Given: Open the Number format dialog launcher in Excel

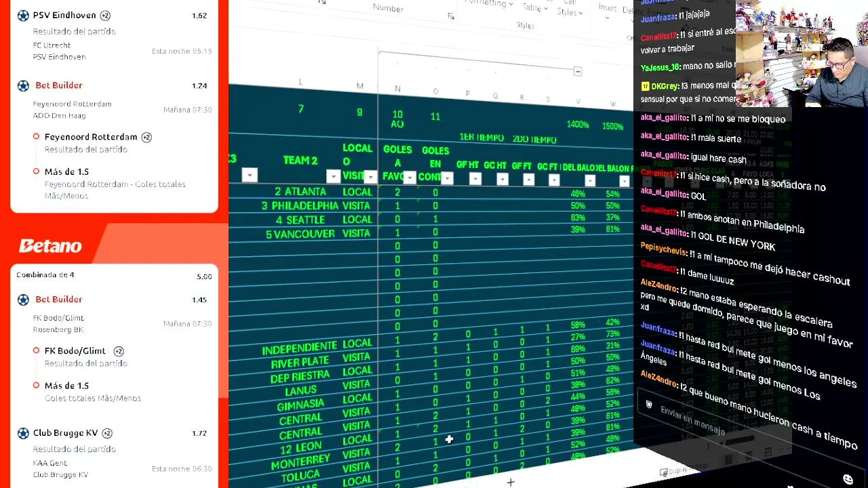Looking at the screenshot, I should click(x=451, y=16).
